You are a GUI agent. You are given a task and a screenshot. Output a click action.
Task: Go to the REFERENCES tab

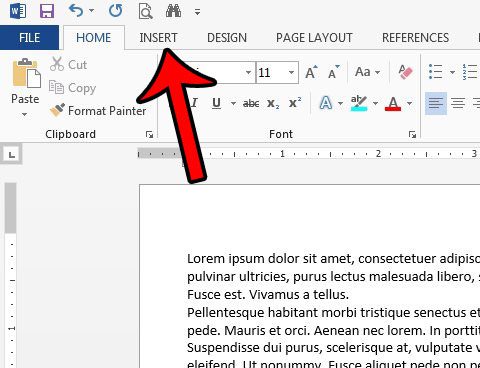[x=415, y=37]
